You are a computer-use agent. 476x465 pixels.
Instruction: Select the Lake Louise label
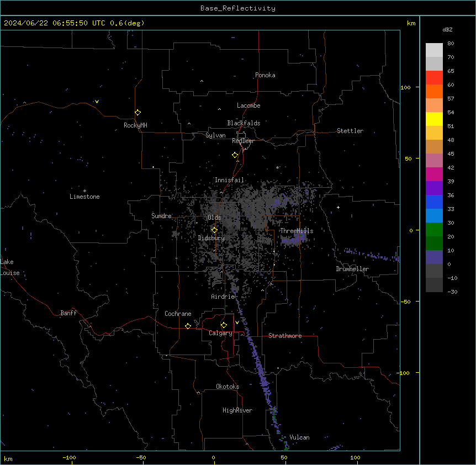[10, 267]
